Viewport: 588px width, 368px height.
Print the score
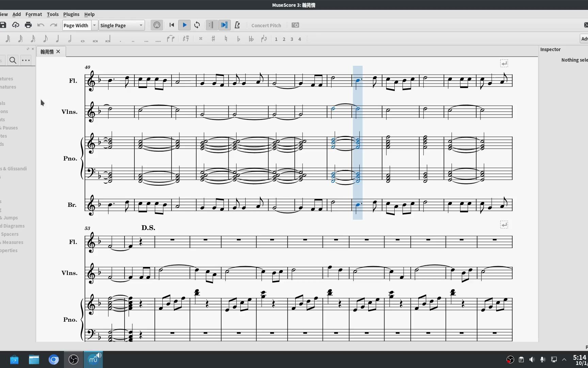coord(28,25)
